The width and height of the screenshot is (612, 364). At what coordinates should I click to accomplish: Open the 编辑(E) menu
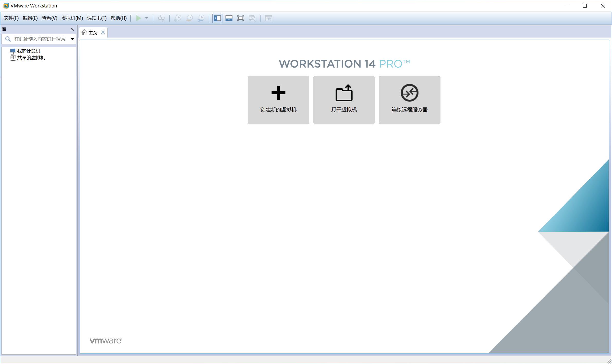click(30, 18)
